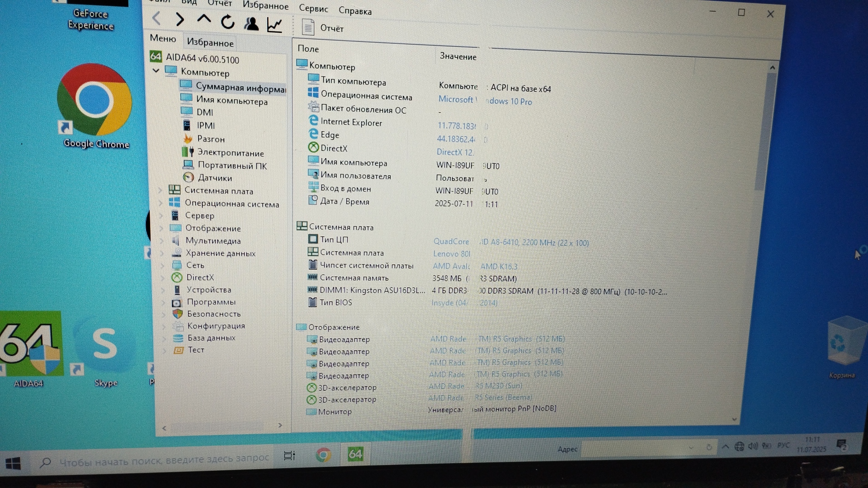Click the DirectX 12 value link

(x=454, y=152)
